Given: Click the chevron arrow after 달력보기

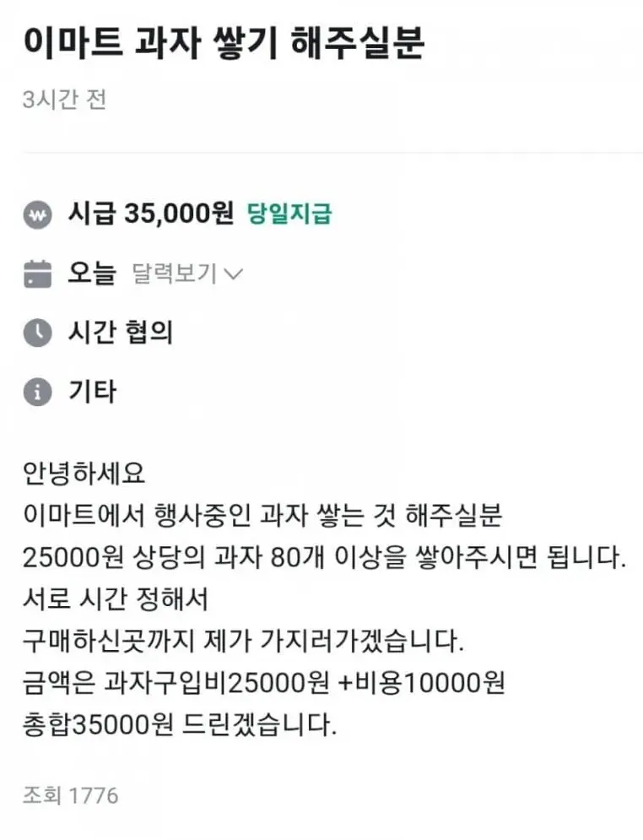Looking at the screenshot, I should tap(234, 274).
